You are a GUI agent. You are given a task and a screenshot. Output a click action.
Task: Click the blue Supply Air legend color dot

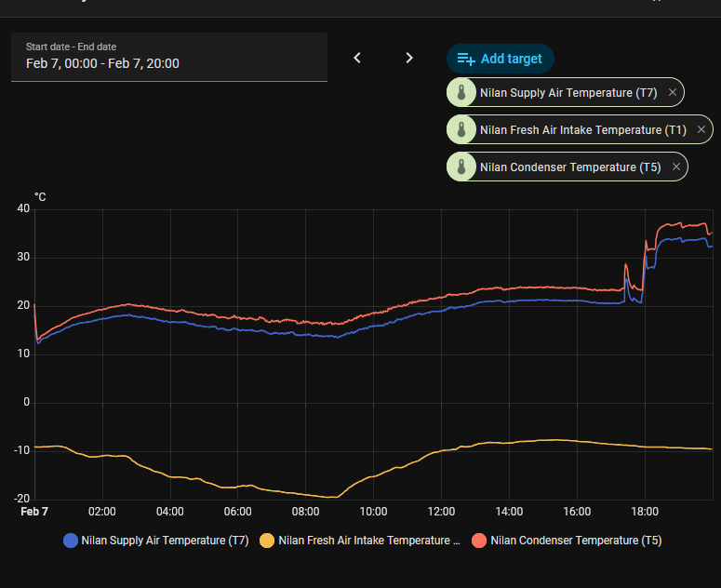[70, 540]
